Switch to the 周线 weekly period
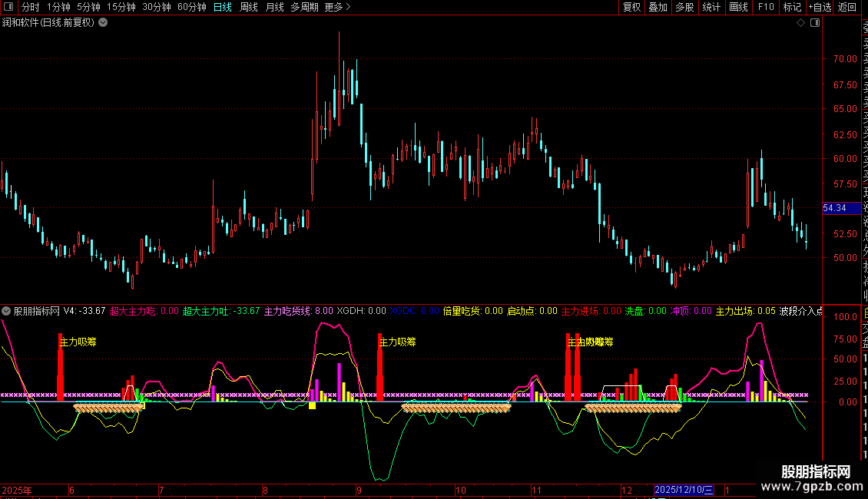 (249, 7)
